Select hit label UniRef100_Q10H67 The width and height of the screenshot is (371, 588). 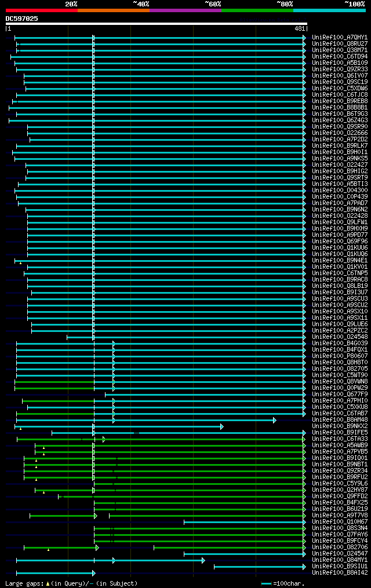point(340,522)
